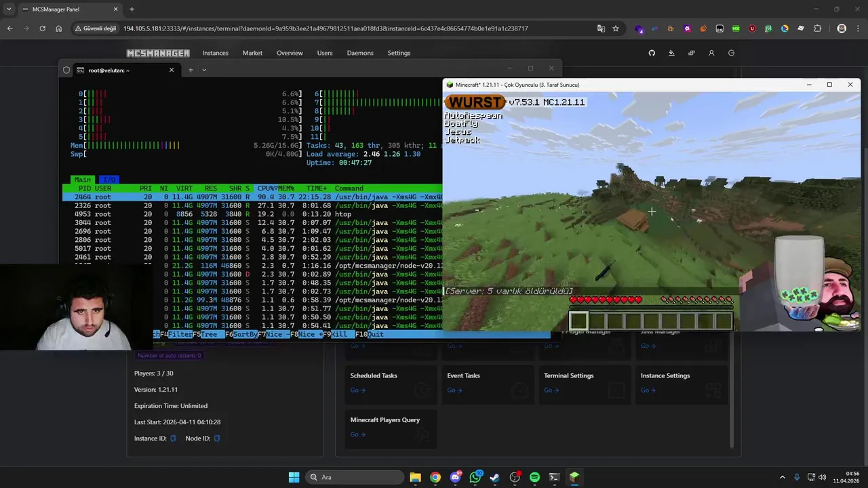Open the Daemons menu in MCSManager
The height and width of the screenshot is (488, 868).
pyautogui.click(x=360, y=53)
